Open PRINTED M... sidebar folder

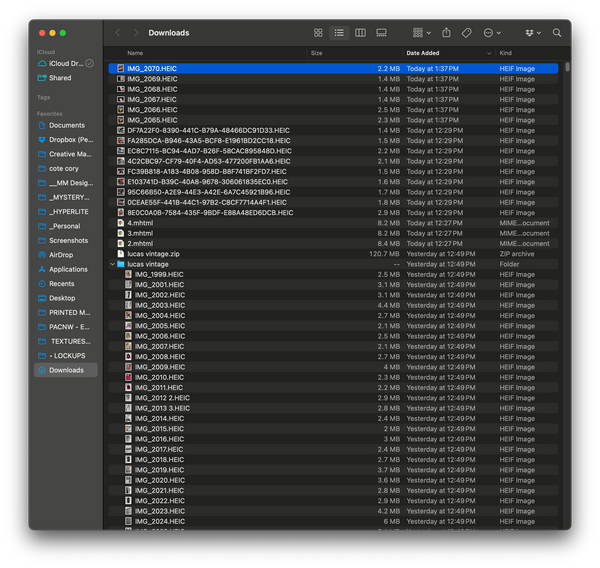[64, 312]
